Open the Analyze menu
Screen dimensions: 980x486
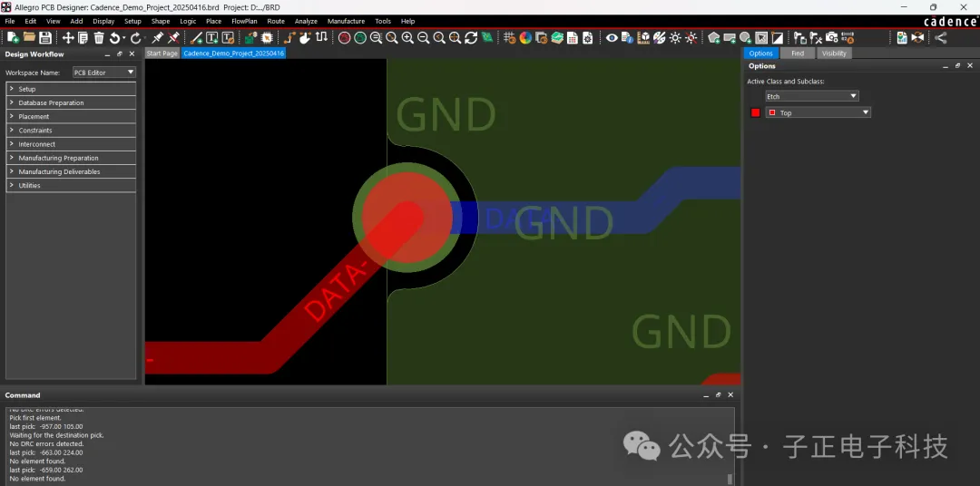pyautogui.click(x=306, y=21)
